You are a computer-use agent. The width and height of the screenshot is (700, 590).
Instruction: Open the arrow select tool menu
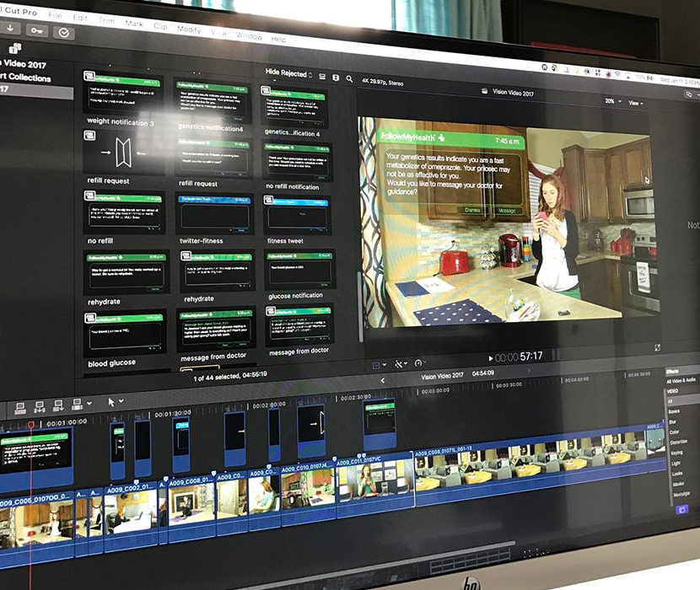[111, 402]
